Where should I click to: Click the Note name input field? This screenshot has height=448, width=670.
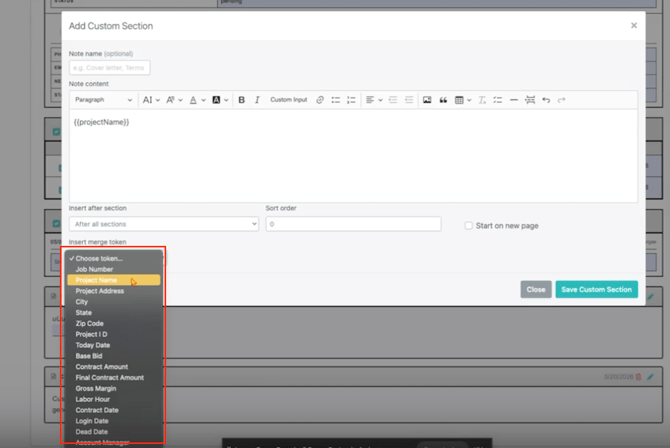point(109,68)
